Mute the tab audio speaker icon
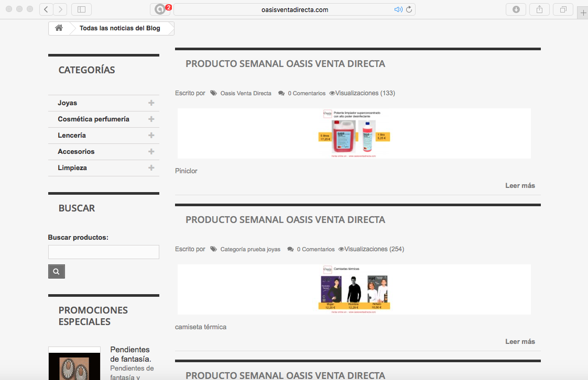 (398, 9)
